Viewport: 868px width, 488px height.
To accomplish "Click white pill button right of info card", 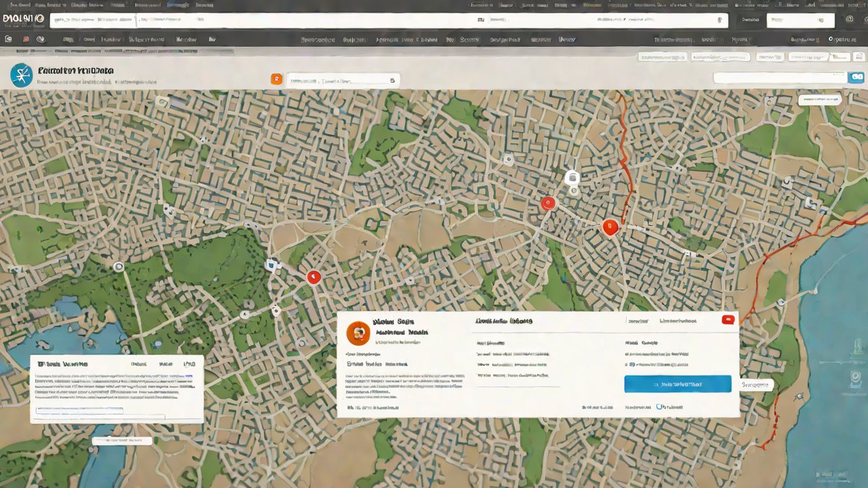I will [756, 385].
